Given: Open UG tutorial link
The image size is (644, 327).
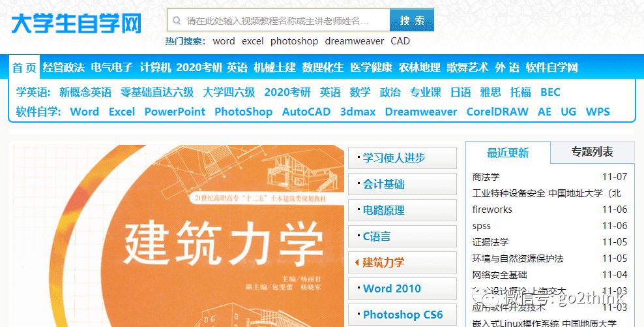Looking at the screenshot, I should point(568,112).
